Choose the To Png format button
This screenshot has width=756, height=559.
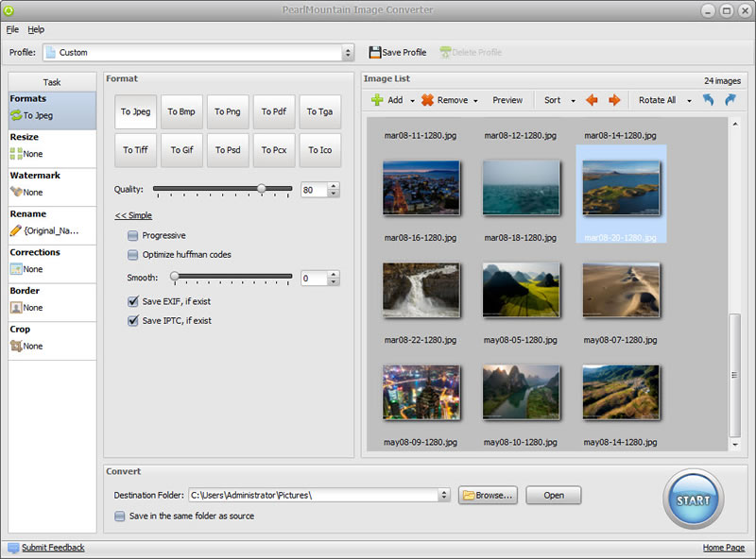coord(228,111)
